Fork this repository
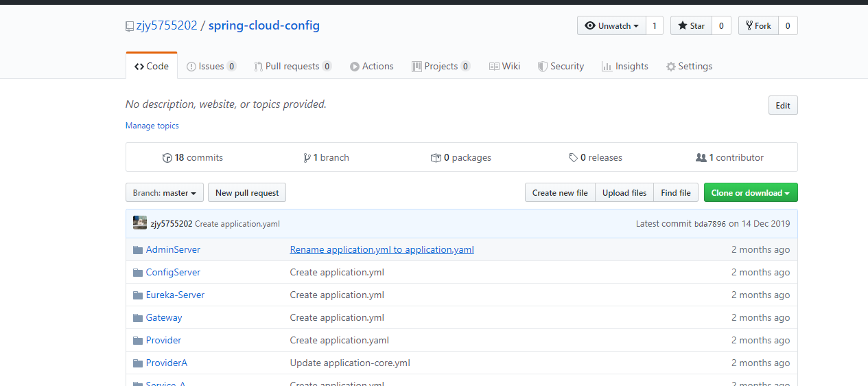This screenshot has width=868, height=386. 758,26
